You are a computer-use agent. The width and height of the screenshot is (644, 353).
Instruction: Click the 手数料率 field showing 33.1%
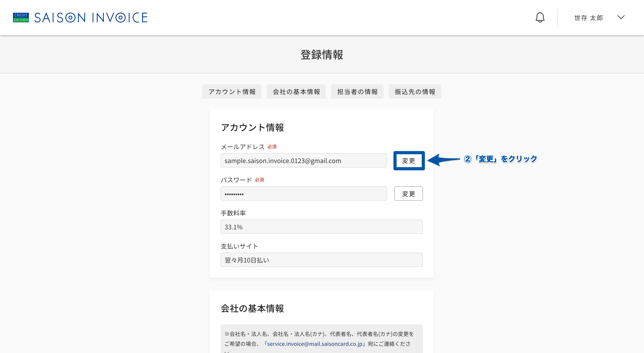pos(322,227)
